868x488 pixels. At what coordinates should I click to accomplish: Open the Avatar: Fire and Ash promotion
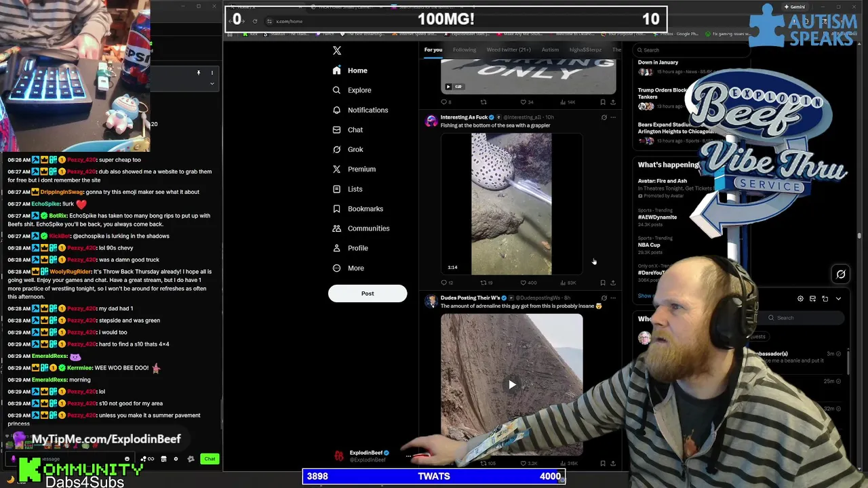(662, 181)
